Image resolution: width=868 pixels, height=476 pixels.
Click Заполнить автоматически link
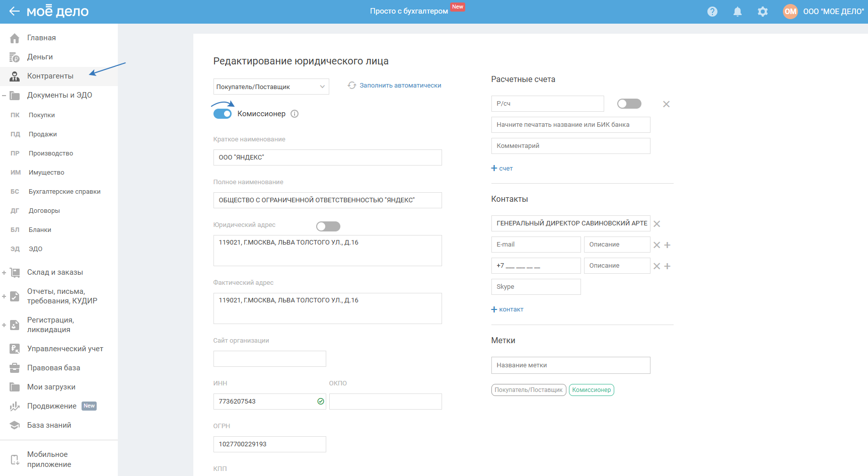pyautogui.click(x=400, y=86)
